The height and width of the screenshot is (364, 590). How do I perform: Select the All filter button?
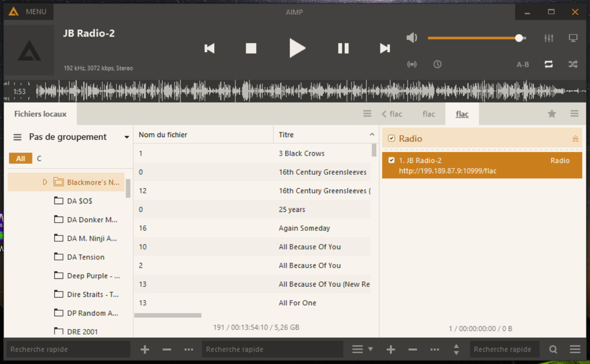(21, 158)
